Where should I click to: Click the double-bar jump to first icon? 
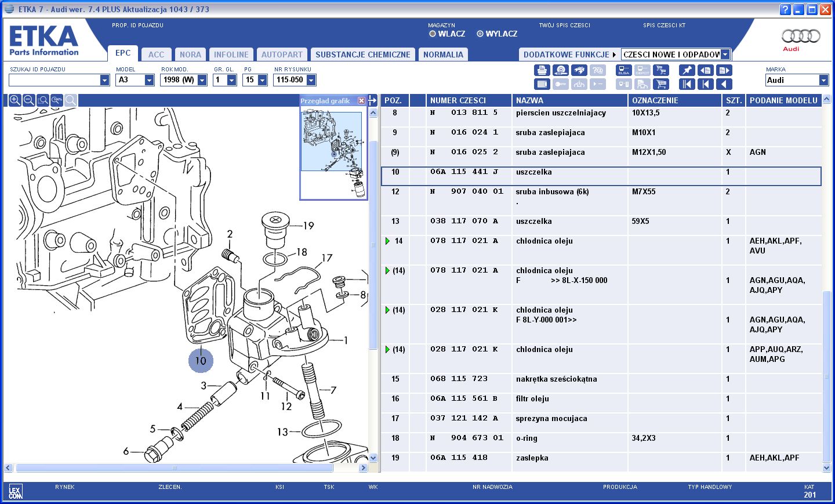(687, 84)
